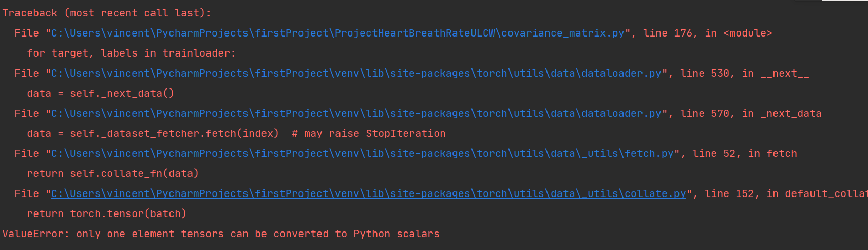
Task: Click the 'return self.collate_fn(data)' line
Action: tap(112, 174)
